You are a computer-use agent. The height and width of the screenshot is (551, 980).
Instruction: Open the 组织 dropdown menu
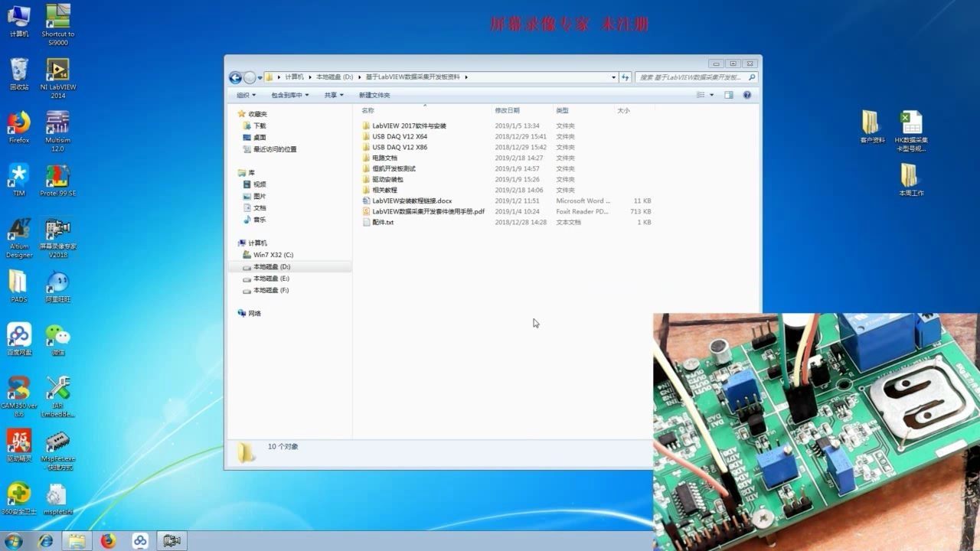pos(247,95)
